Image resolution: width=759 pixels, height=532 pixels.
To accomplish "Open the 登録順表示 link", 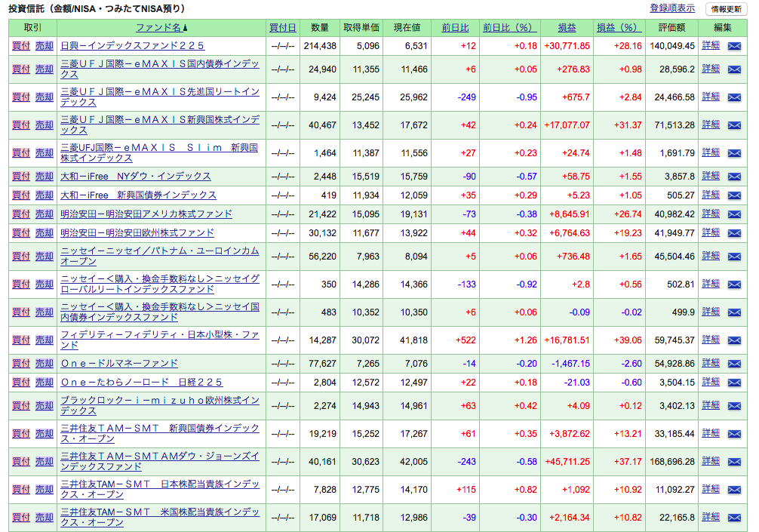I will 672,8.
